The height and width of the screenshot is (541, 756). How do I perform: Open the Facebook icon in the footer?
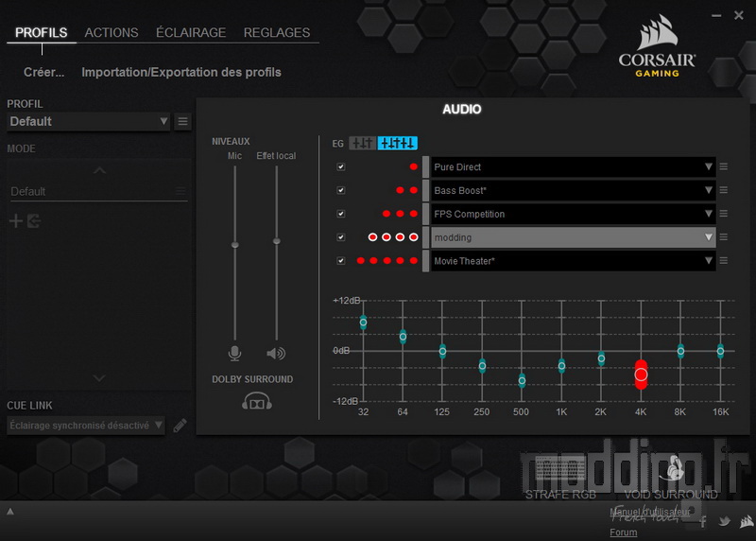(703, 521)
